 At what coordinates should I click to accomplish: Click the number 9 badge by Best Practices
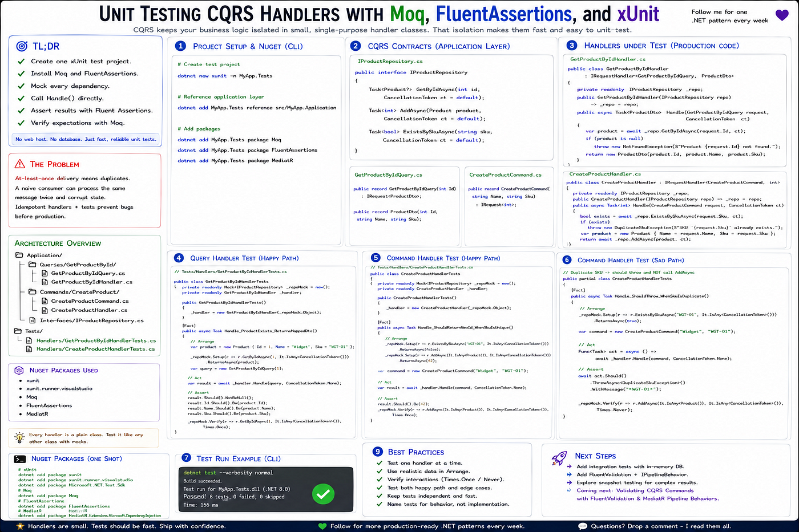point(377,451)
